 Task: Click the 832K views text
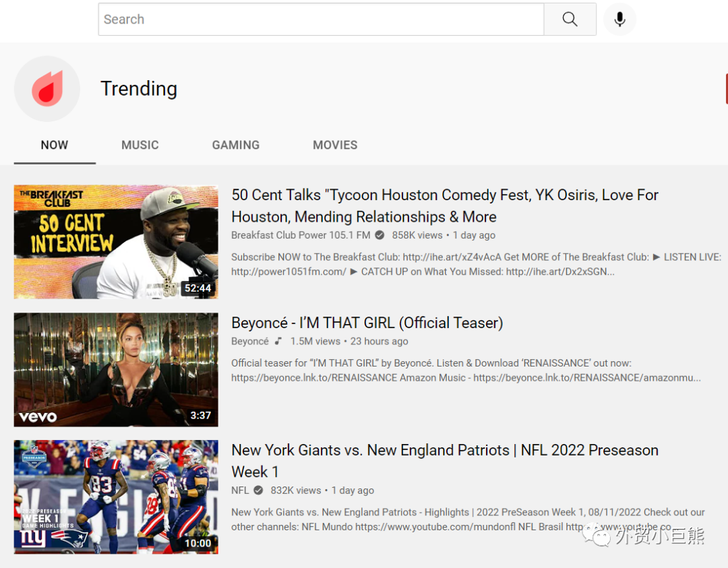click(296, 490)
